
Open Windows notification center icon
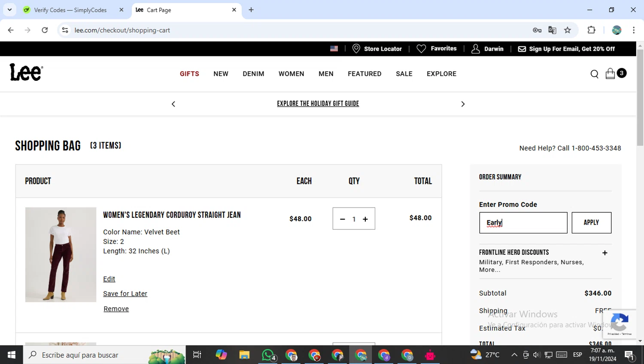630,355
